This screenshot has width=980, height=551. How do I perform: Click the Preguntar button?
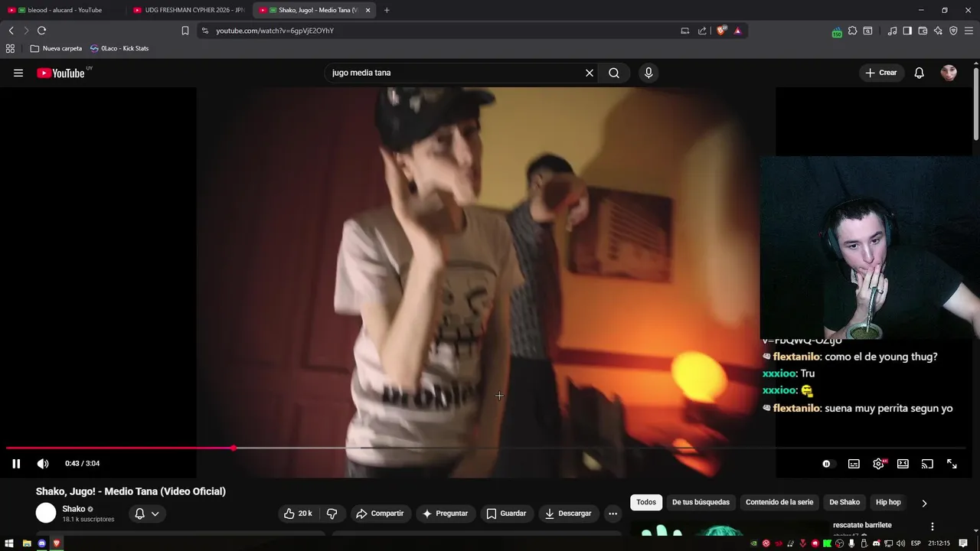[x=445, y=514]
